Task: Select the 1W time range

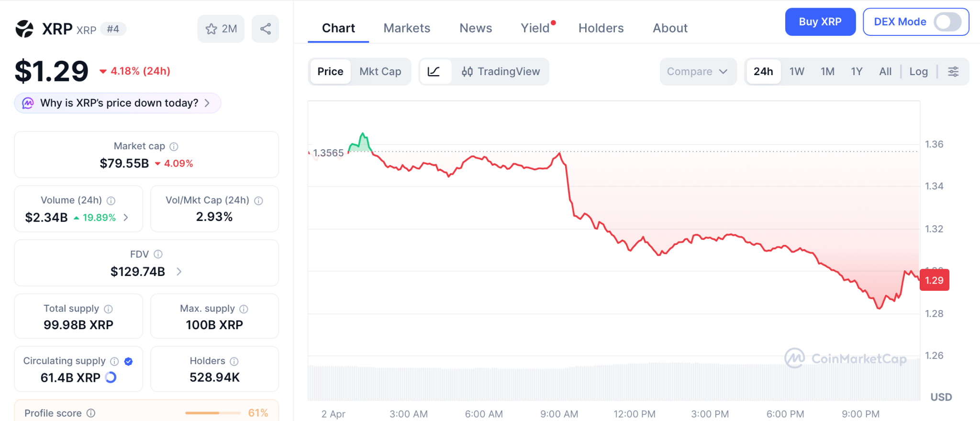Action: pos(797,72)
